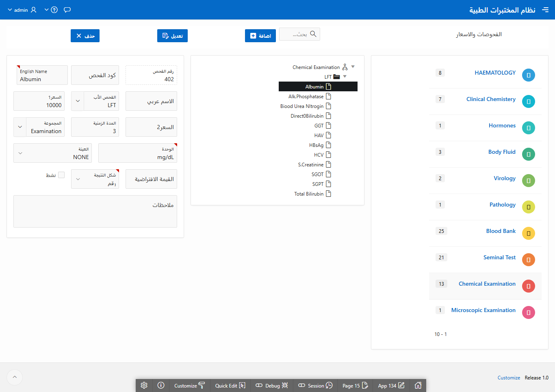Activate Quick Edit in developer toolbar
555x392 pixels.
click(230, 386)
